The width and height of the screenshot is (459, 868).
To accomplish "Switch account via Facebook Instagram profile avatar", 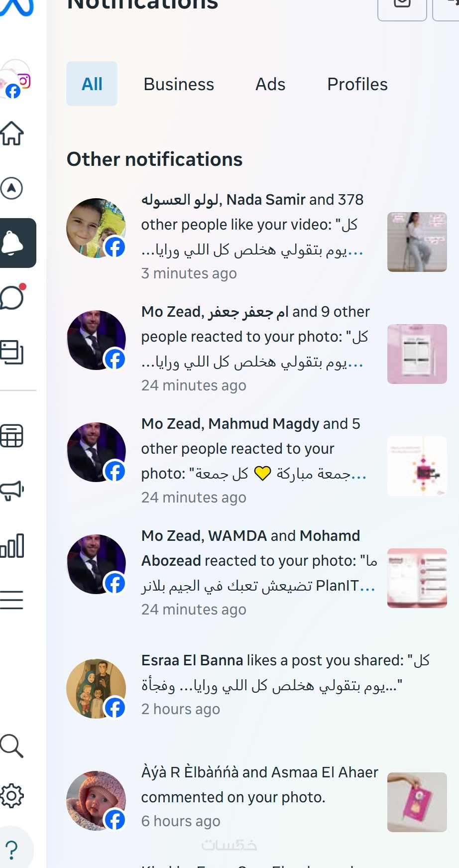I will 15,80.
